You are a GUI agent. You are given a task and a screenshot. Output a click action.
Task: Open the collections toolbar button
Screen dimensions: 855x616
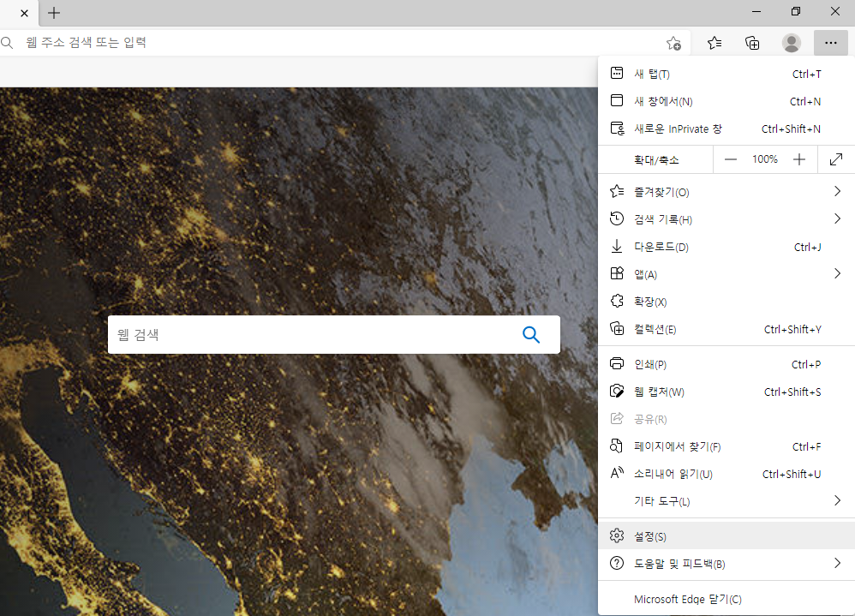[752, 43]
